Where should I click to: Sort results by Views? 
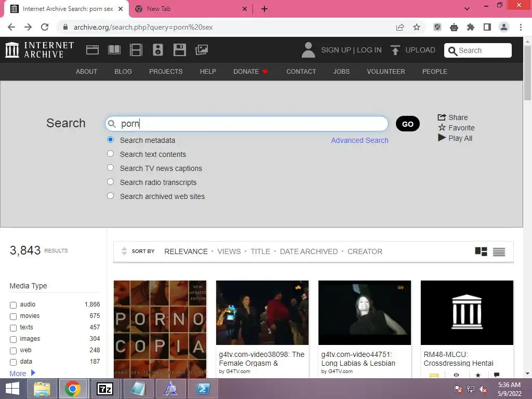[x=229, y=251]
